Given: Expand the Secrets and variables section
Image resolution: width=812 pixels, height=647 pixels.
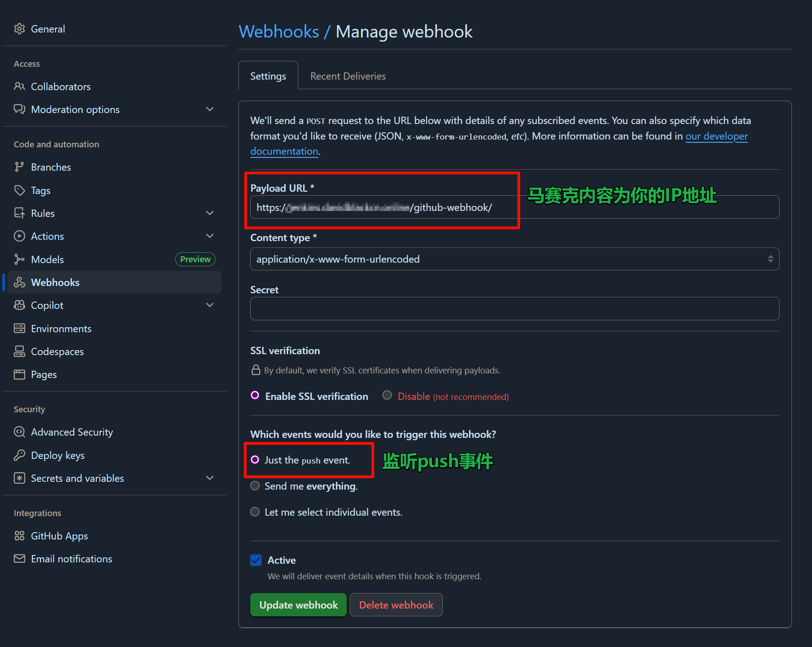Looking at the screenshot, I should 210,478.
